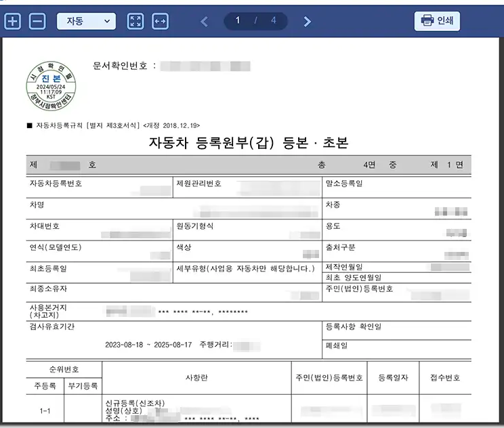Image resolution: width=504 pixels, height=428 pixels.
Task: Click the 사용본거지 (차고지) label
Action: pyautogui.click(x=48, y=311)
